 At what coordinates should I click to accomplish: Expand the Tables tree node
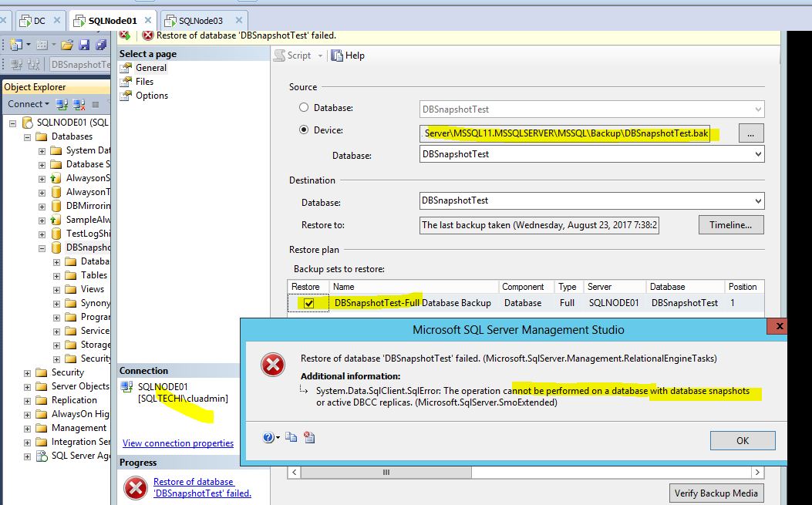pos(56,274)
